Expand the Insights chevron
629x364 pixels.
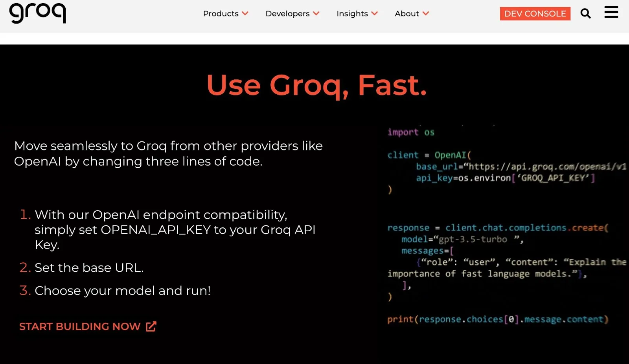(375, 13)
